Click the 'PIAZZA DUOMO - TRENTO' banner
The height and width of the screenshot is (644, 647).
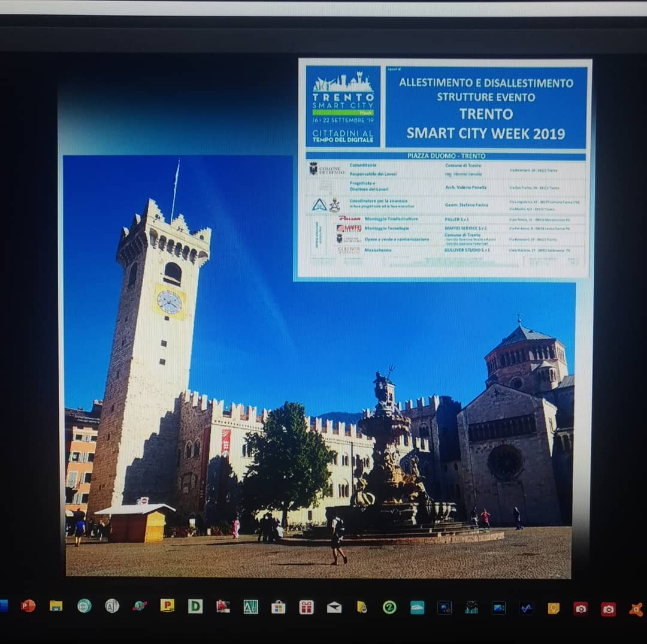[446, 156]
